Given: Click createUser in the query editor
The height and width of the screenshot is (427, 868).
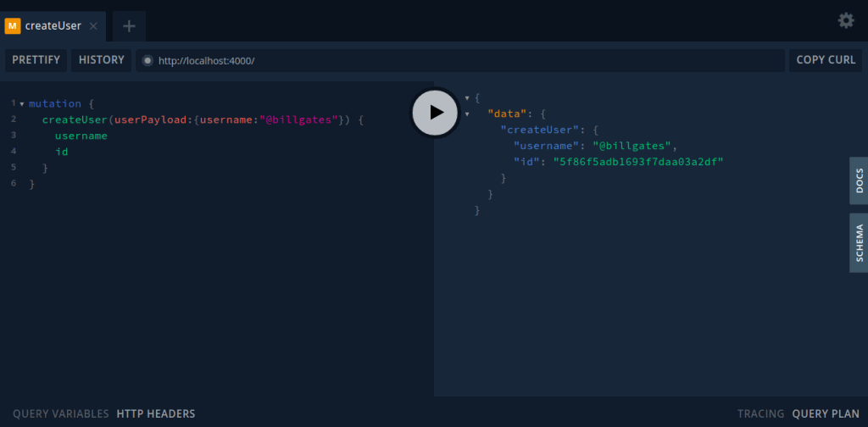Looking at the screenshot, I should 75,120.
